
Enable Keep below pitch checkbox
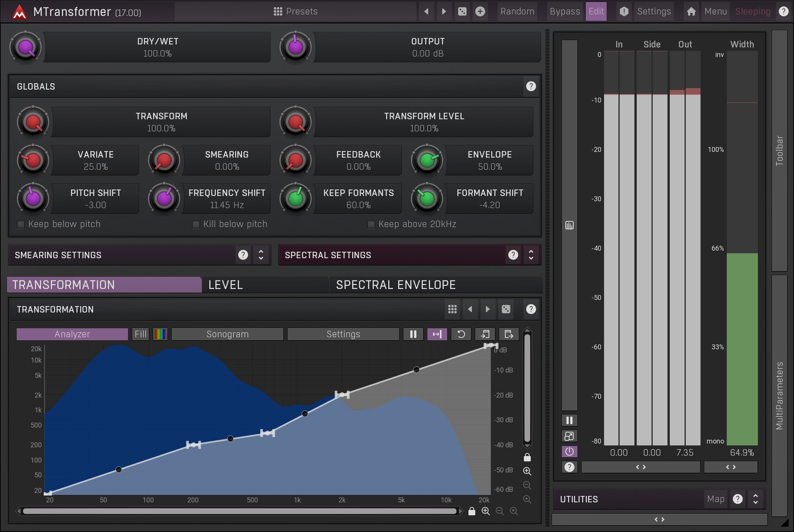click(21, 224)
